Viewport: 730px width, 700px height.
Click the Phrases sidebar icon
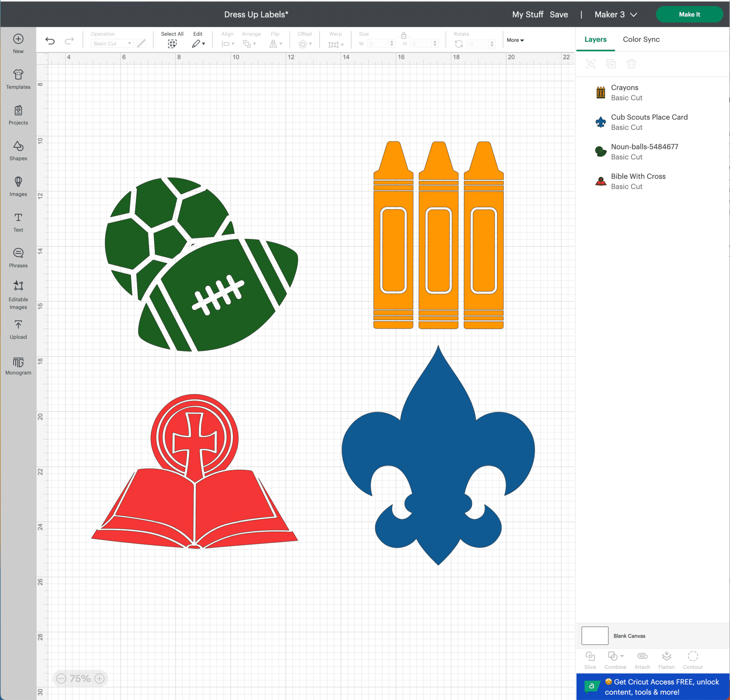click(x=18, y=258)
